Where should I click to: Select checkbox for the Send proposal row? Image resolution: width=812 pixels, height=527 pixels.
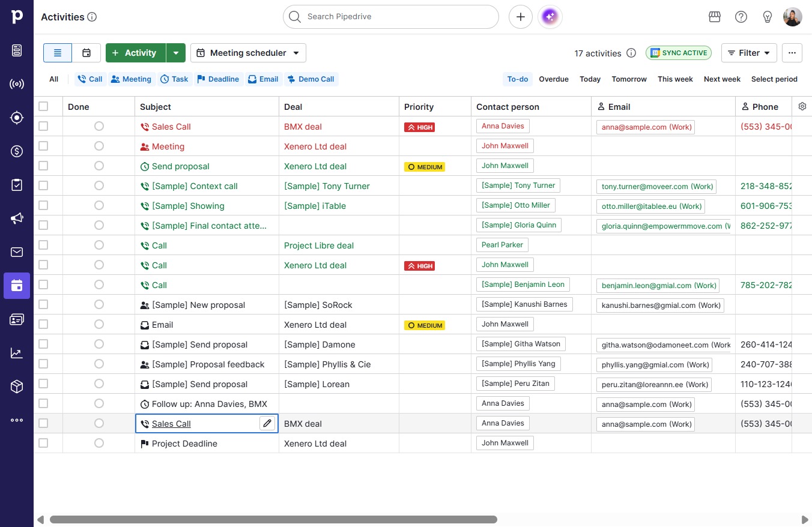(43, 166)
